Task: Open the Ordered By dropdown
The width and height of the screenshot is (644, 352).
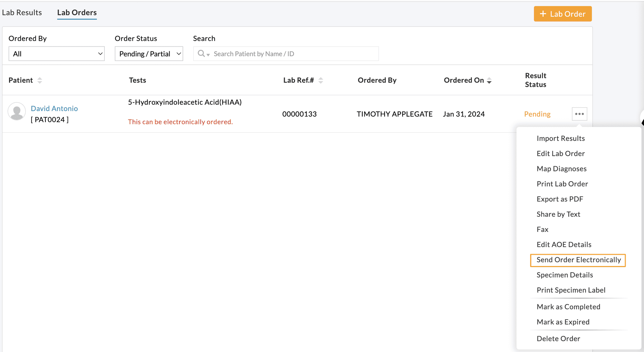Action: pos(56,53)
